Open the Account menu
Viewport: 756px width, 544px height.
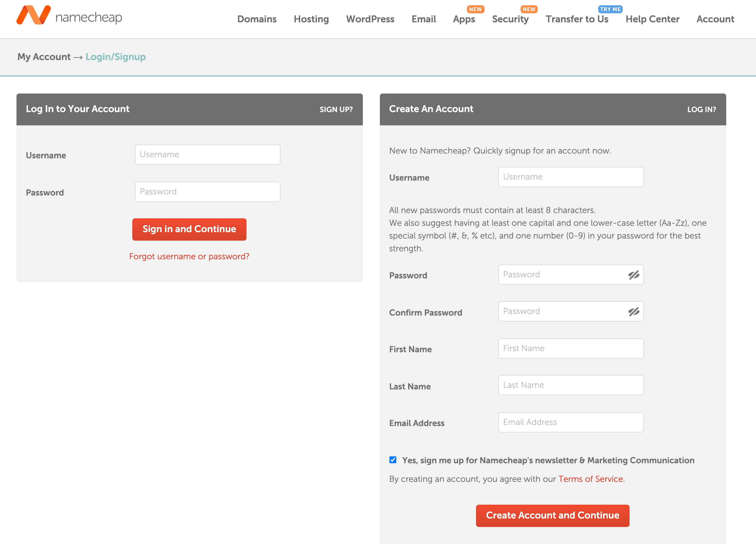715,19
